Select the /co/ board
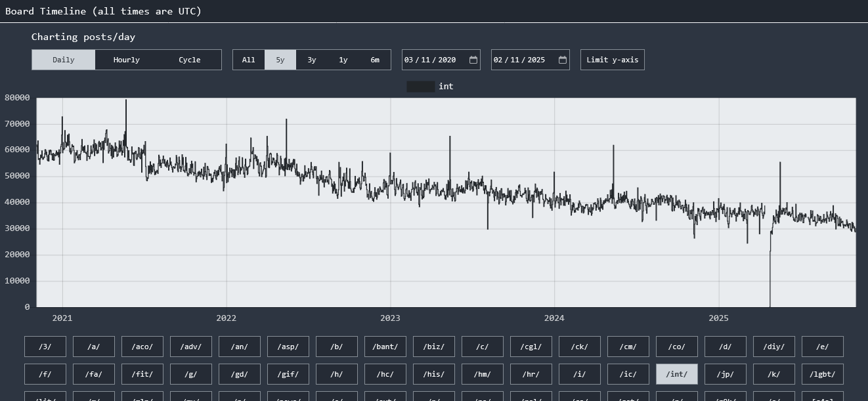Viewport: 868px width, 401px height. (677, 347)
